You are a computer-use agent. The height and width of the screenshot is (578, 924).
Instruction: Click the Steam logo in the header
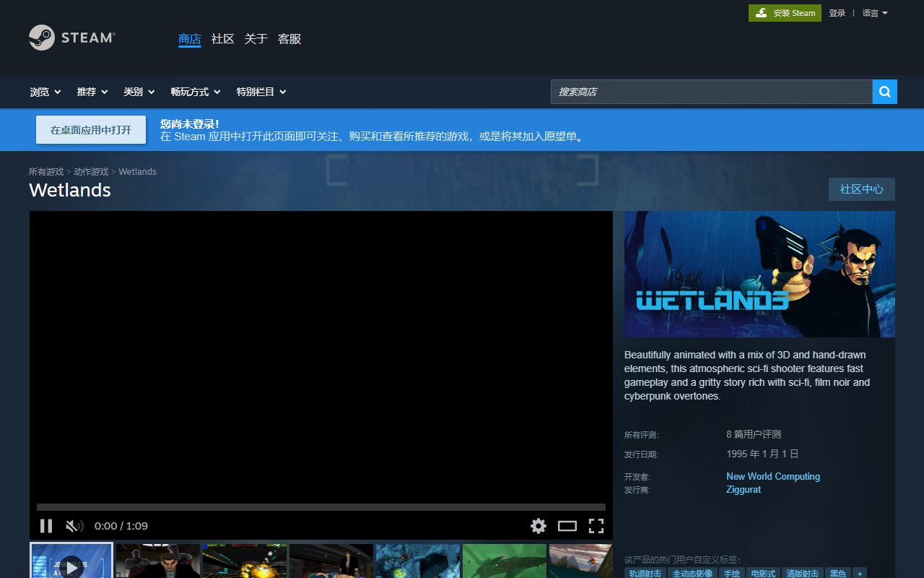72,38
